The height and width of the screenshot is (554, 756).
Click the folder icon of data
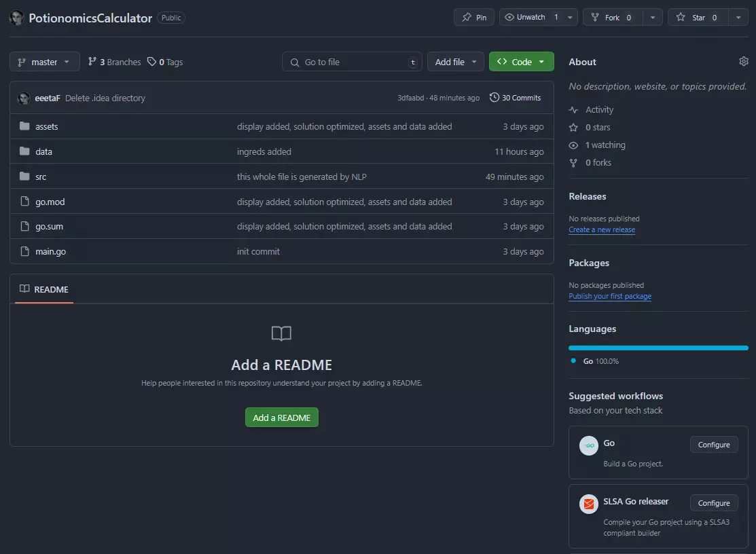click(x=24, y=151)
